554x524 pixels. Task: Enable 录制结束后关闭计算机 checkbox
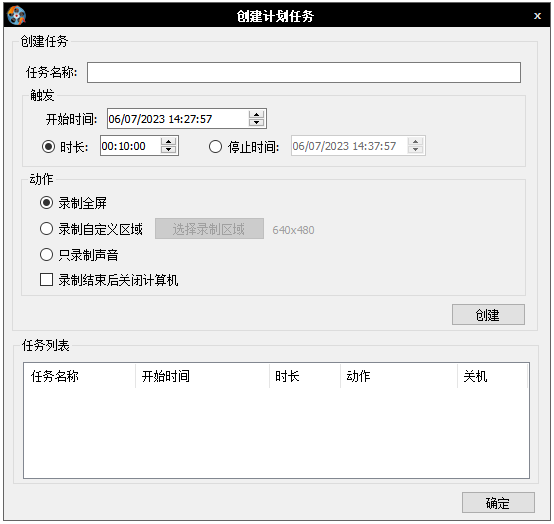(46, 280)
